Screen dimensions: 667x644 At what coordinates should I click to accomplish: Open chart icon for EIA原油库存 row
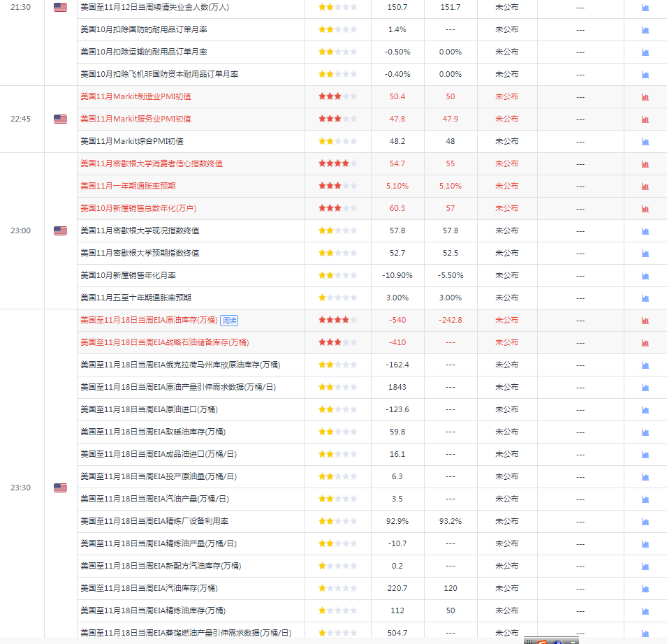tap(645, 321)
